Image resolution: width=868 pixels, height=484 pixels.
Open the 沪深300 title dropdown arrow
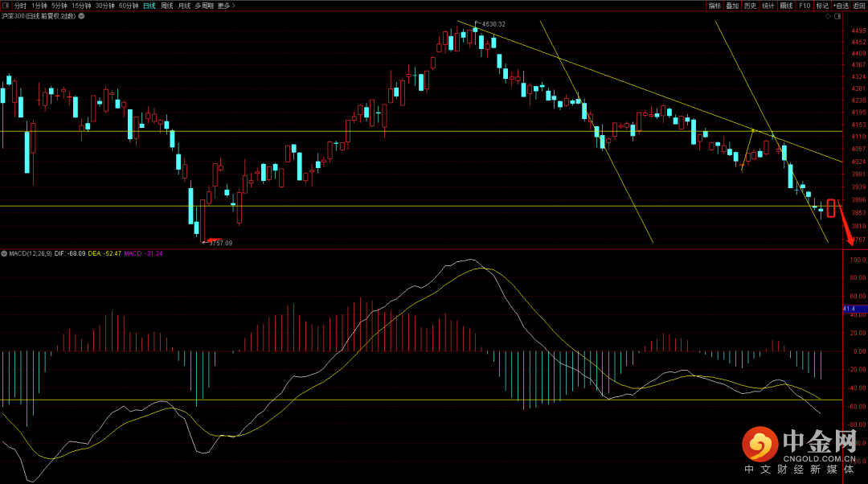82,16
